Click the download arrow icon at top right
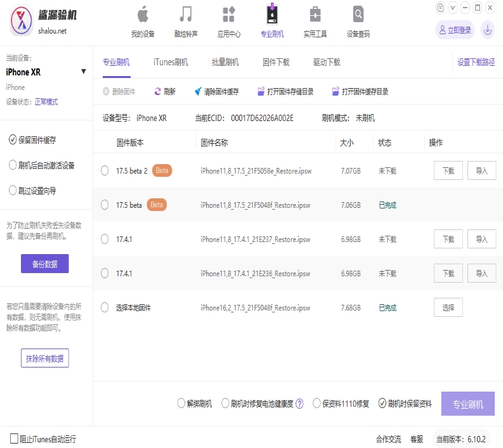Image resolution: width=503 pixels, height=448 pixels. (487, 29)
